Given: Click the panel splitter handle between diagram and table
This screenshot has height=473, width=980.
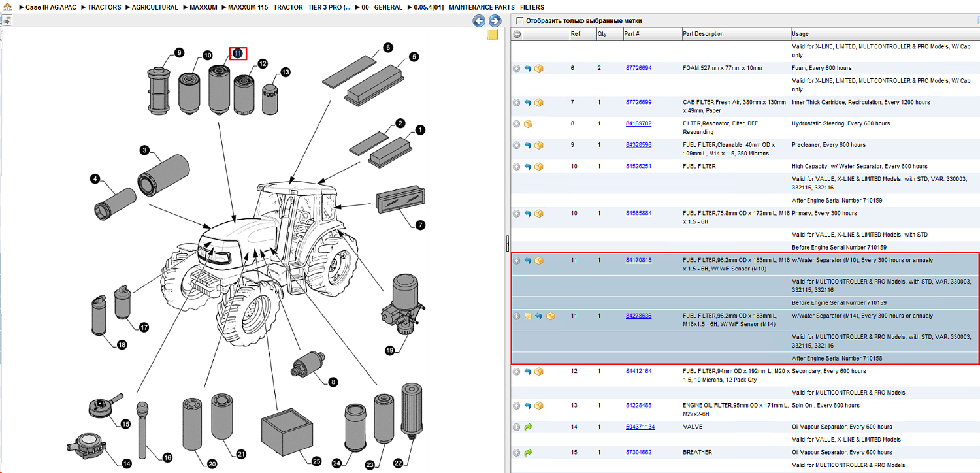Looking at the screenshot, I should tap(508, 244).
